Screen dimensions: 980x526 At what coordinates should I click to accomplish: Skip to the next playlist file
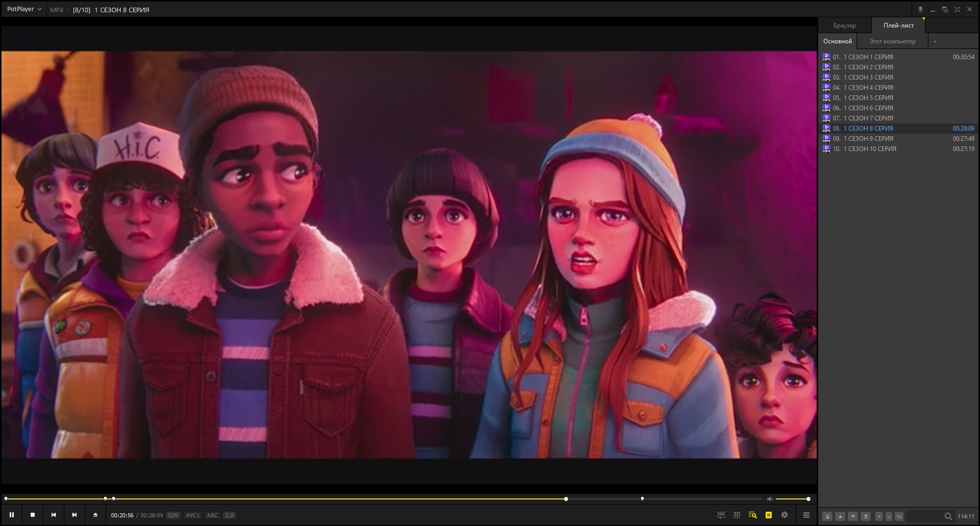75,515
